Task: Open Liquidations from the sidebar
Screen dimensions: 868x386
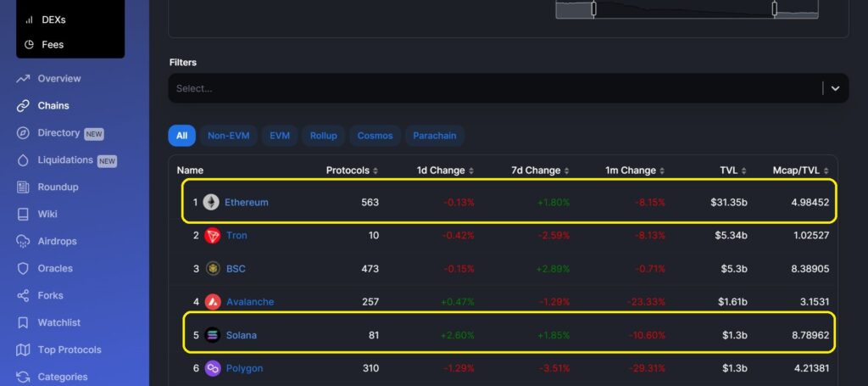Action: 65,160
